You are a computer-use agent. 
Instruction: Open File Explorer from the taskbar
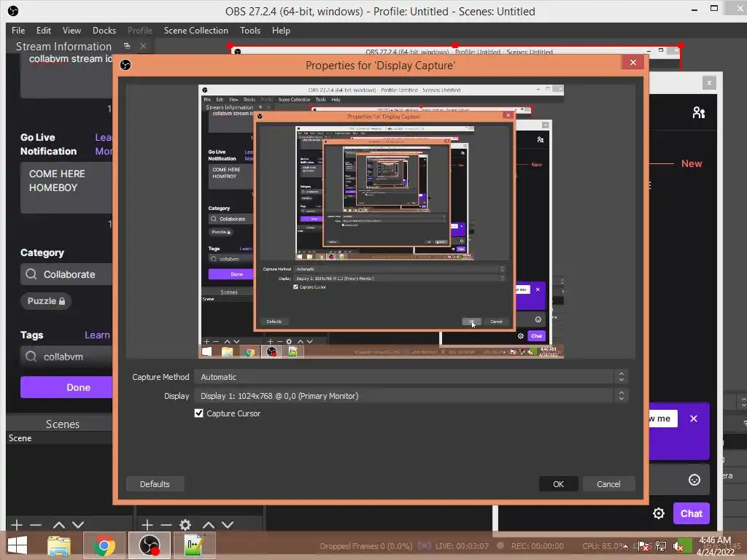(59, 545)
